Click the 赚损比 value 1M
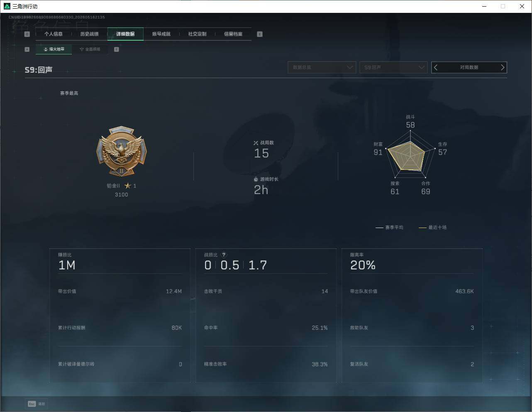The height and width of the screenshot is (412, 532). tap(67, 265)
